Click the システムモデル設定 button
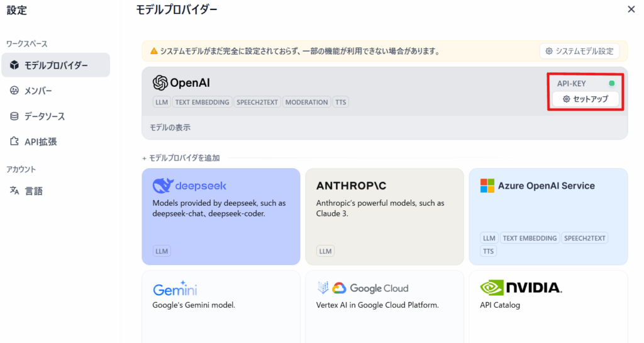The image size is (644, 343). 579,51
